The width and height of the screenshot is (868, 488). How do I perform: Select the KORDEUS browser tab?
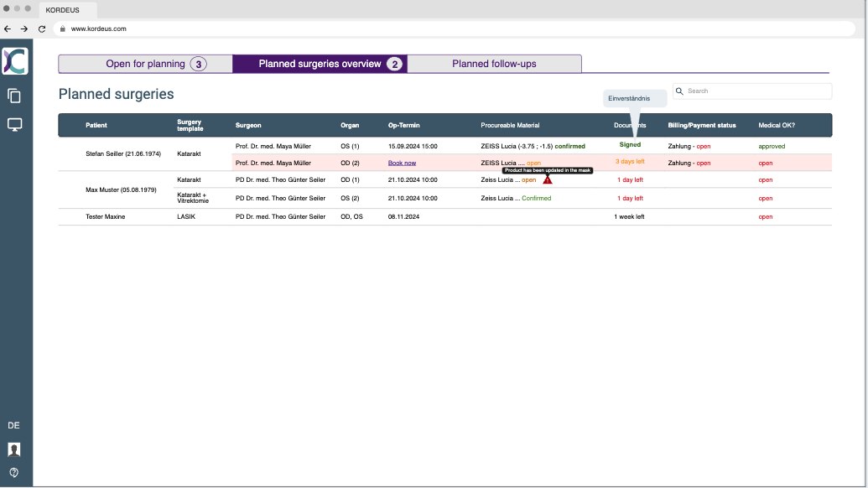pos(67,10)
